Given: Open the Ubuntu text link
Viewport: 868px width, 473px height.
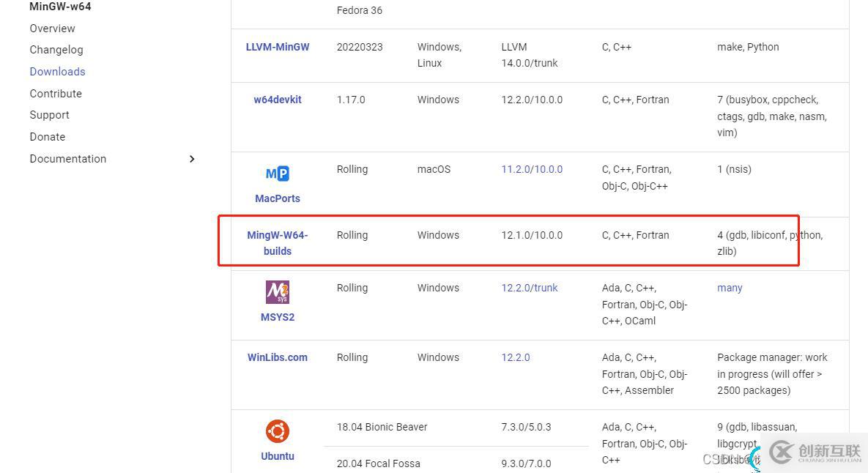Looking at the screenshot, I should click(x=278, y=456).
